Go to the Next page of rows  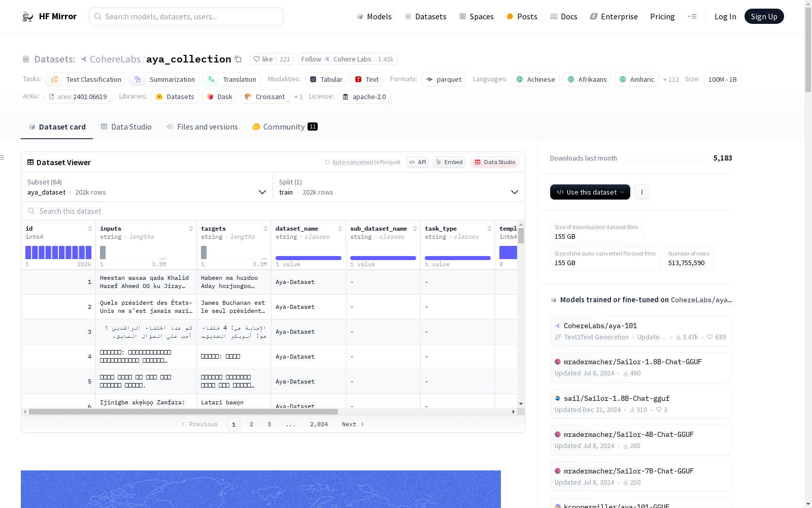[353, 424]
